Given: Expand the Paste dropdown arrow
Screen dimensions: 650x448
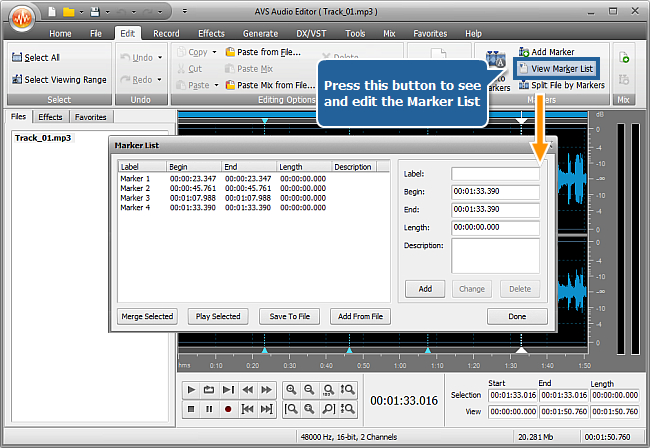Looking at the screenshot, I should point(216,85).
